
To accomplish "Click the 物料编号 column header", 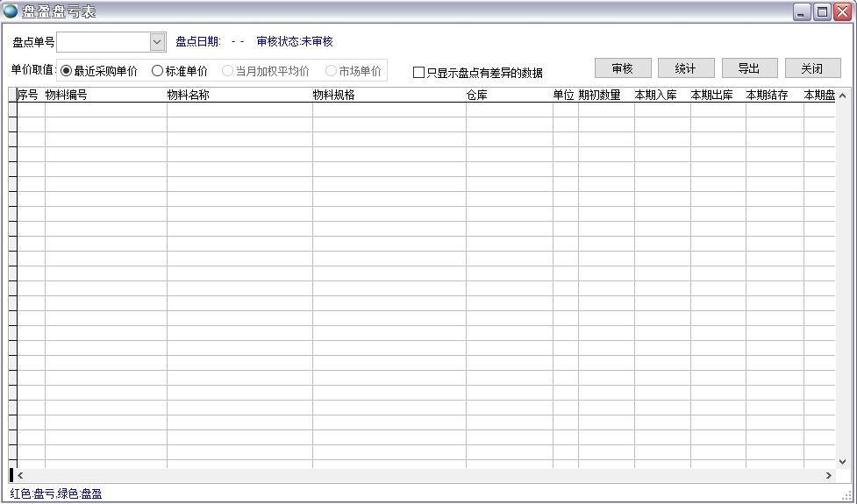I will 105,96.
